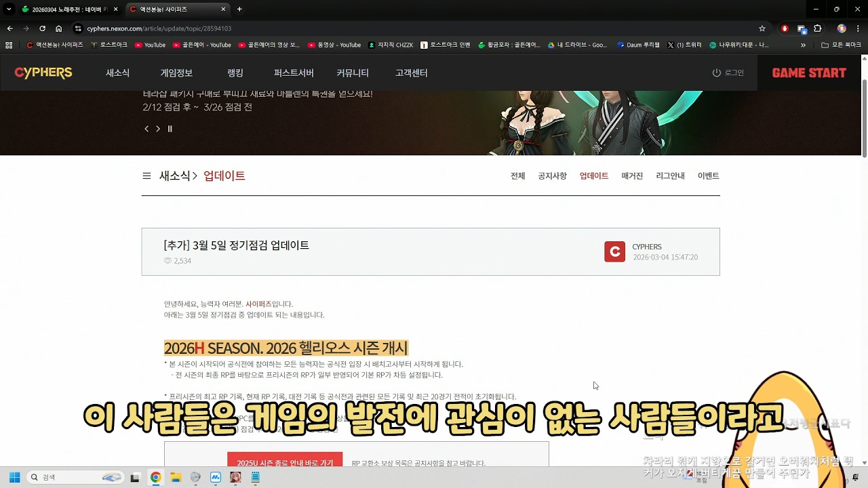Select the 리그안내 category tab

(670, 176)
